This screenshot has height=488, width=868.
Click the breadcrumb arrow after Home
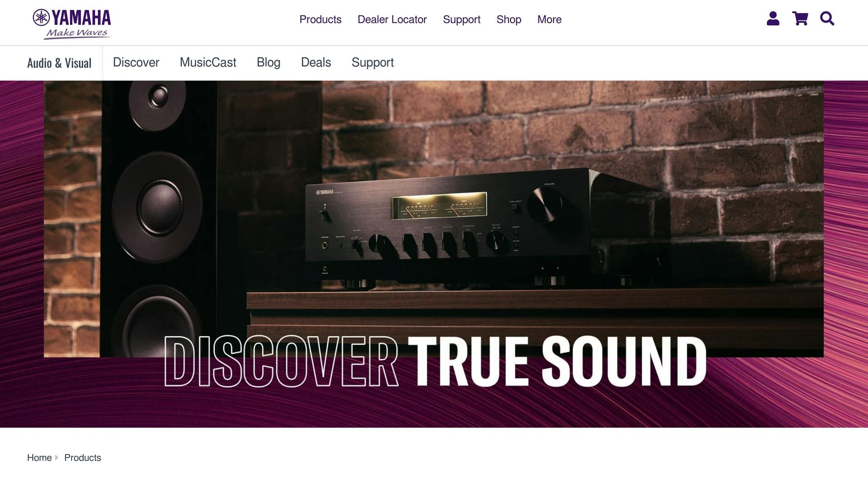pyautogui.click(x=57, y=457)
